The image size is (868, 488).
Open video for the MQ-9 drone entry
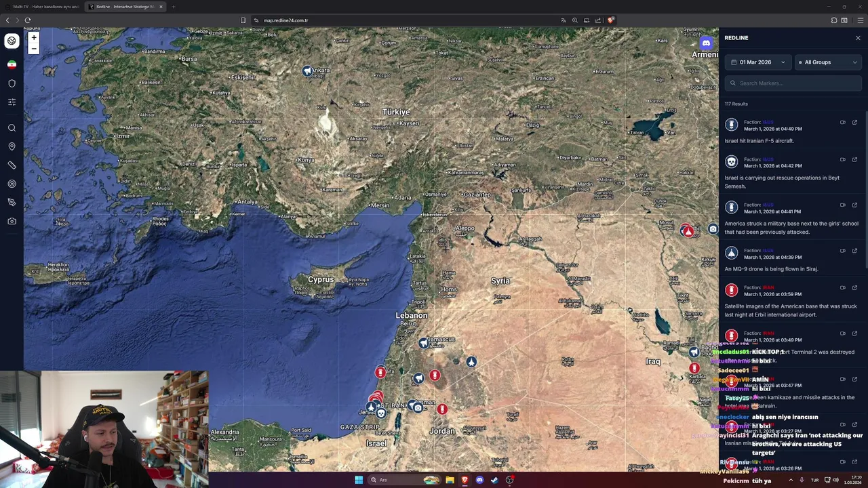843,251
